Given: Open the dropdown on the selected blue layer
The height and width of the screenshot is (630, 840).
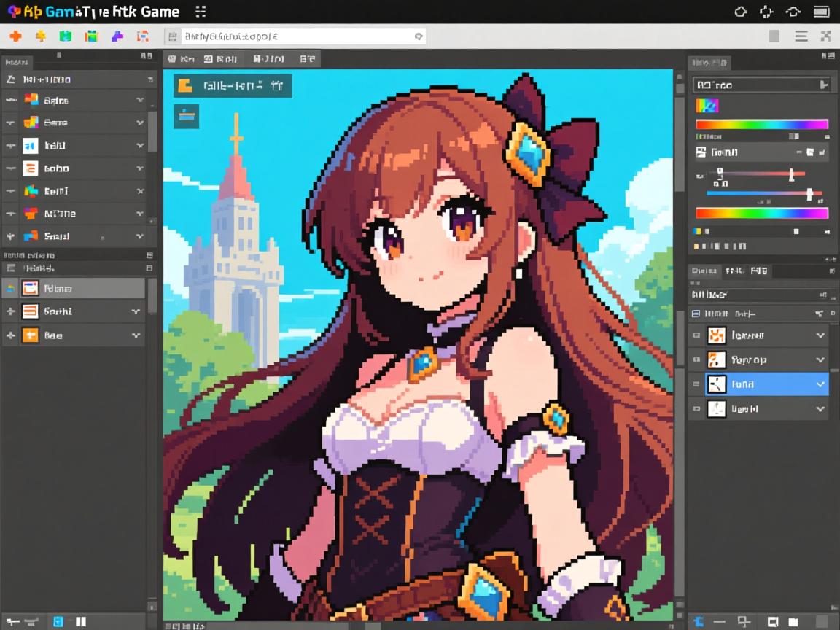Looking at the screenshot, I should point(820,384).
